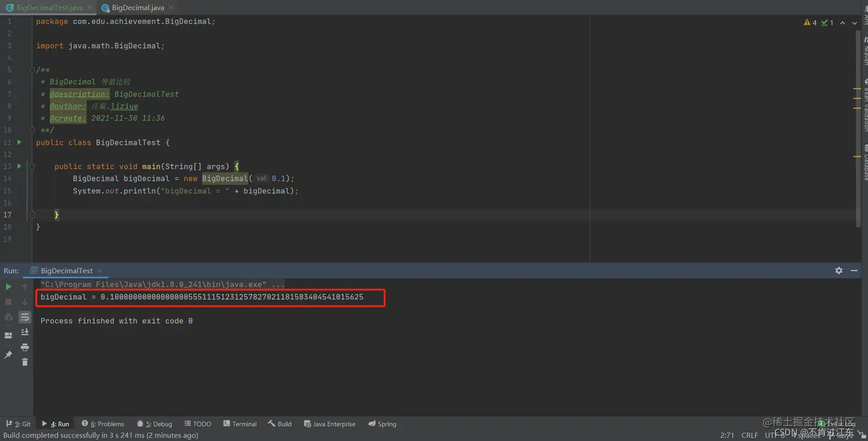Click the @description tag in the Javadoc

(79, 94)
